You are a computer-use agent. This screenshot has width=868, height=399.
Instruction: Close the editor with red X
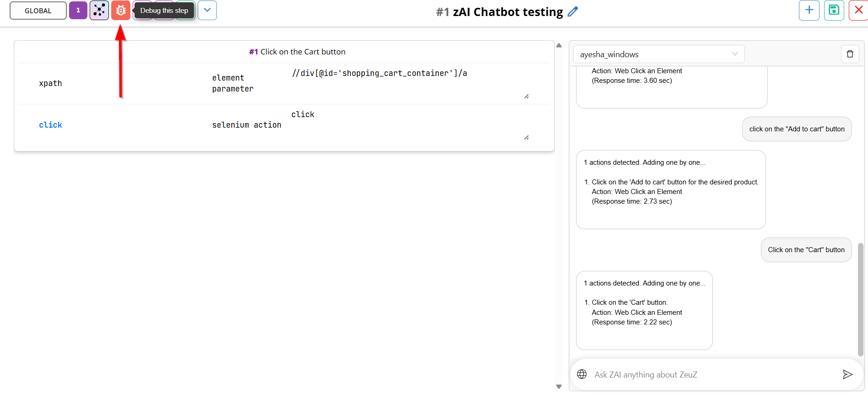click(859, 10)
